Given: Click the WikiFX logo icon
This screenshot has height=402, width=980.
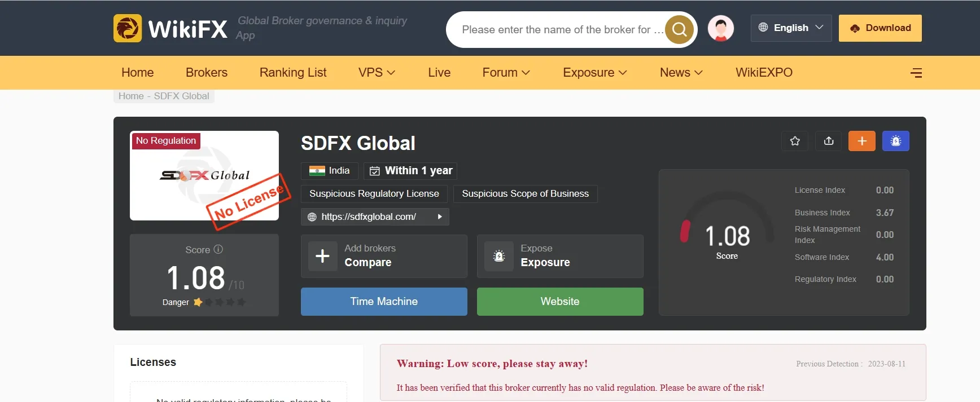Looking at the screenshot, I should click(128, 28).
